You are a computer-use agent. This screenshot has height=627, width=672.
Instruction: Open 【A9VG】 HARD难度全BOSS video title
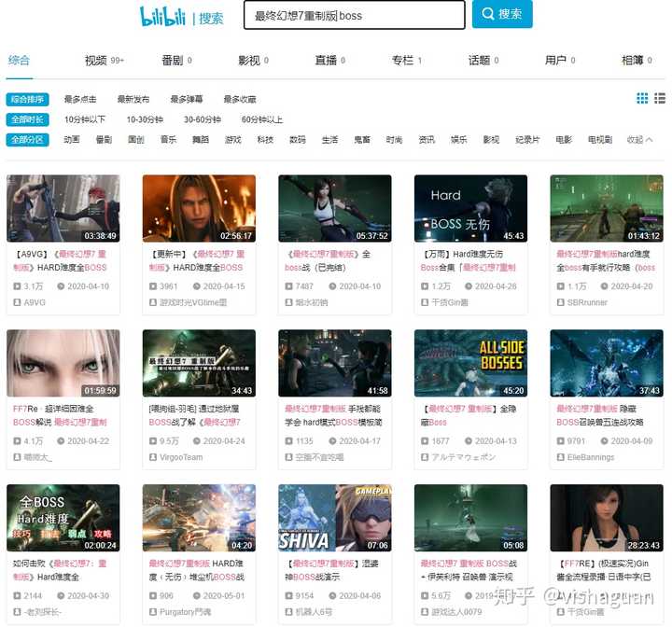pyautogui.click(x=60, y=260)
